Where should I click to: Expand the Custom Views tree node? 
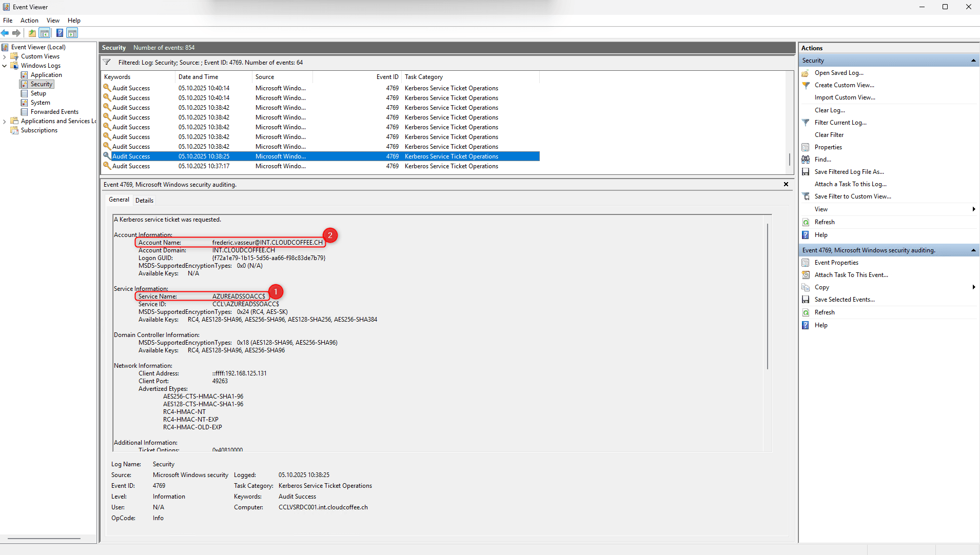pyautogui.click(x=5, y=56)
